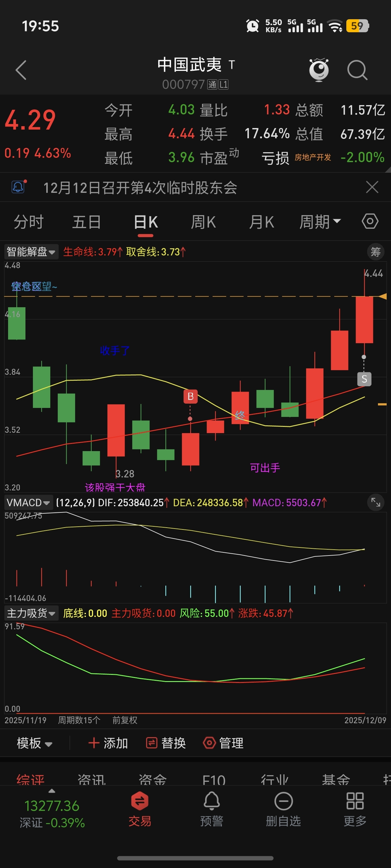Open the 行业 industry tab
Screen dimensions: 391x868
[x=275, y=780]
